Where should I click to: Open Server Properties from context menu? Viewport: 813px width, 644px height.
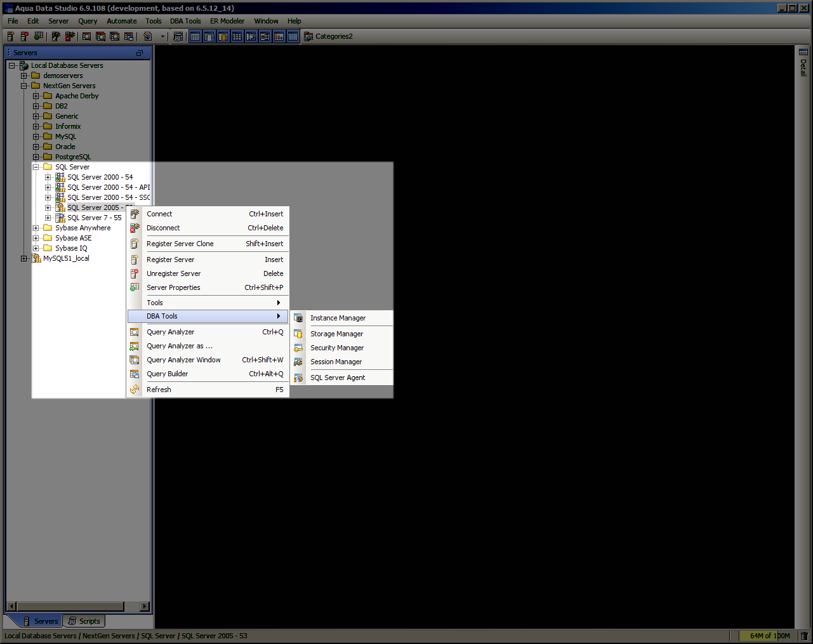click(x=208, y=287)
